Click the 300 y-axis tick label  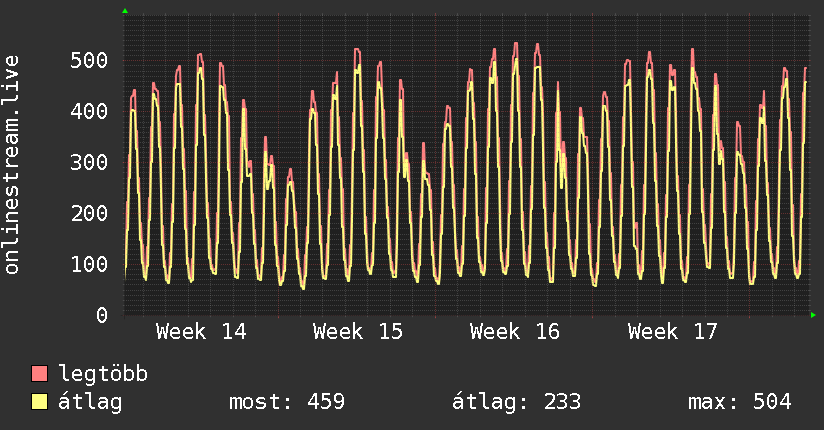[89, 162]
